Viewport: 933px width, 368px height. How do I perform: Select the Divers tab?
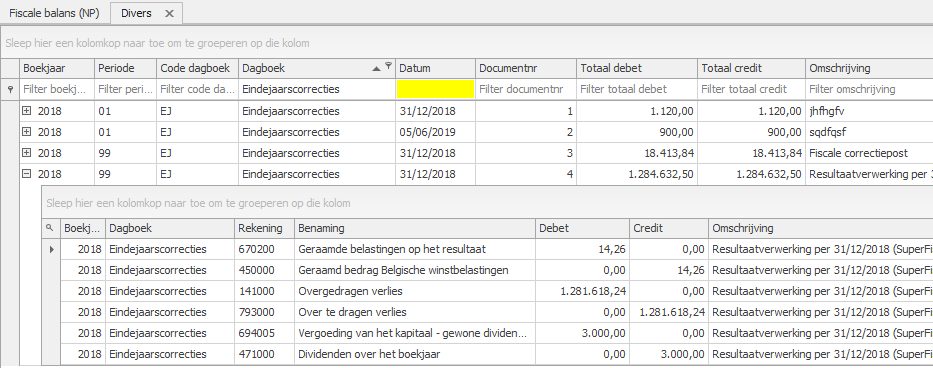[x=136, y=13]
